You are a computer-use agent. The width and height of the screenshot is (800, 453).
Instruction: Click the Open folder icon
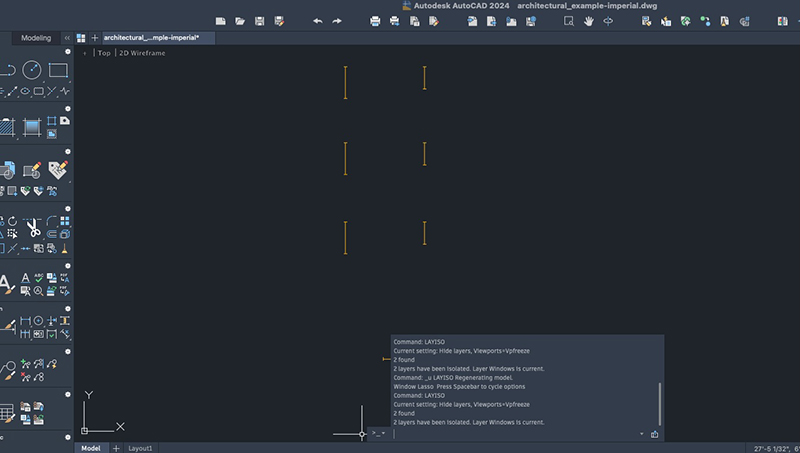240,21
